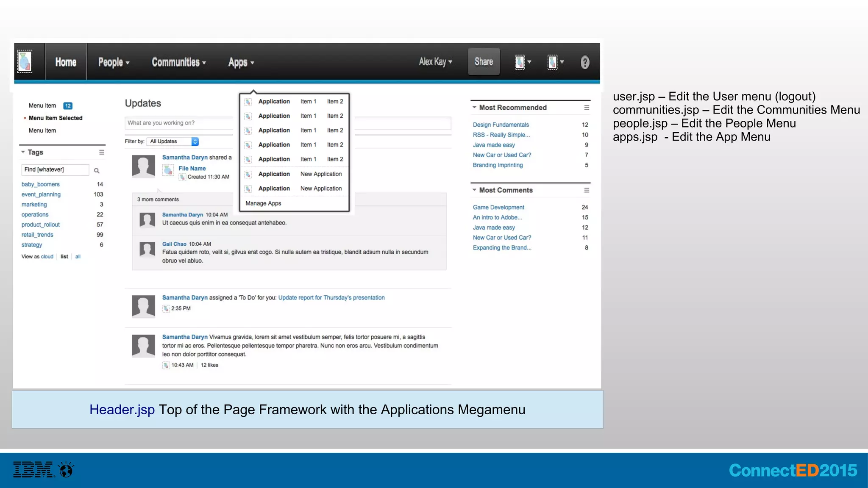This screenshot has width=868, height=488.
Task: Open Game Development comments link
Action: click(x=498, y=208)
